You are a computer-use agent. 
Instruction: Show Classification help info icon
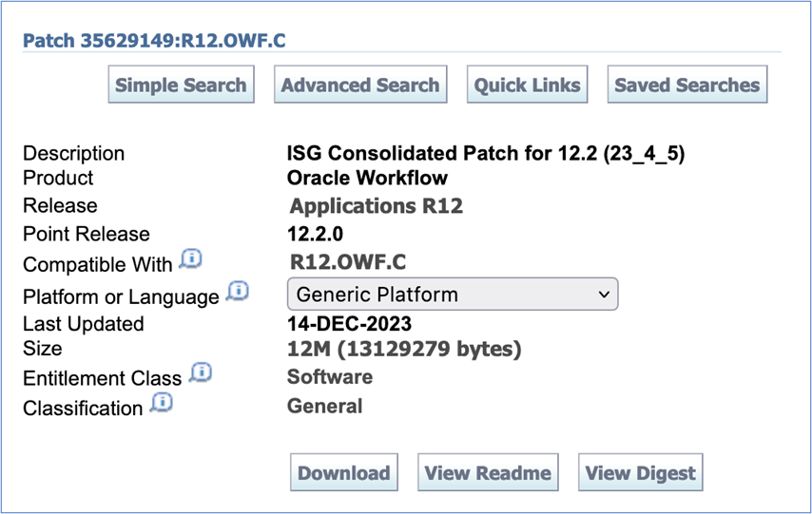coord(162,404)
